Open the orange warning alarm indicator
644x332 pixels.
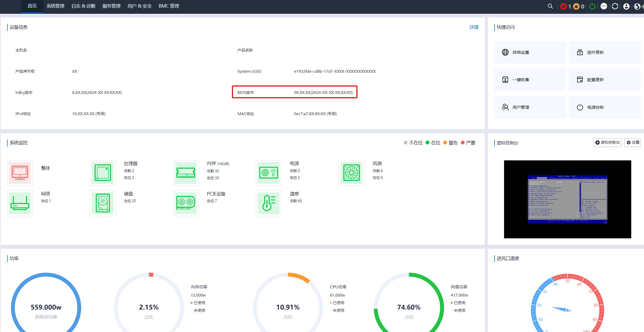click(576, 6)
